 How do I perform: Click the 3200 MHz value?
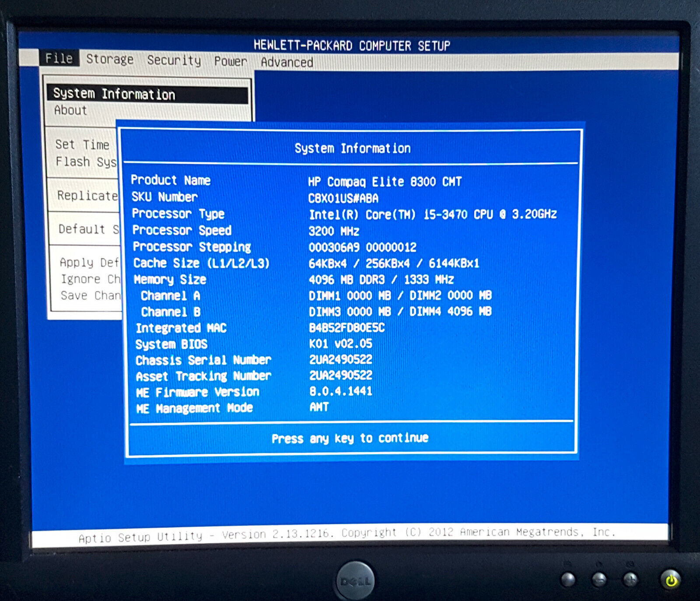pos(334,231)
